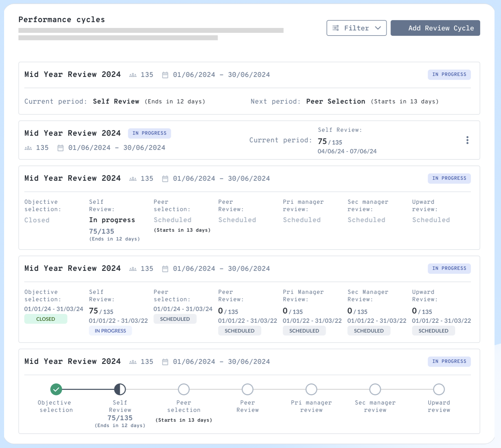Click calendar icon on the bottom card
Image resolution: width=501 pixels, height=448 pixels.
(165, 362)
